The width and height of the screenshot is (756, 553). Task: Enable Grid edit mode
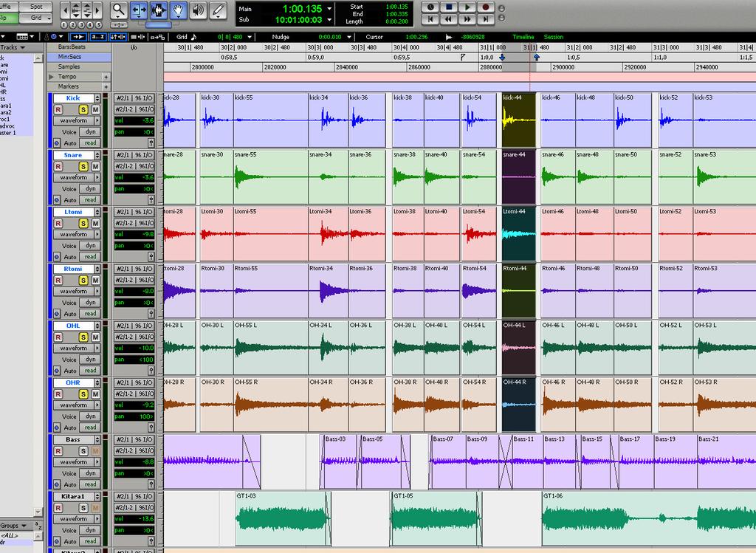click(x=35, y=18)
